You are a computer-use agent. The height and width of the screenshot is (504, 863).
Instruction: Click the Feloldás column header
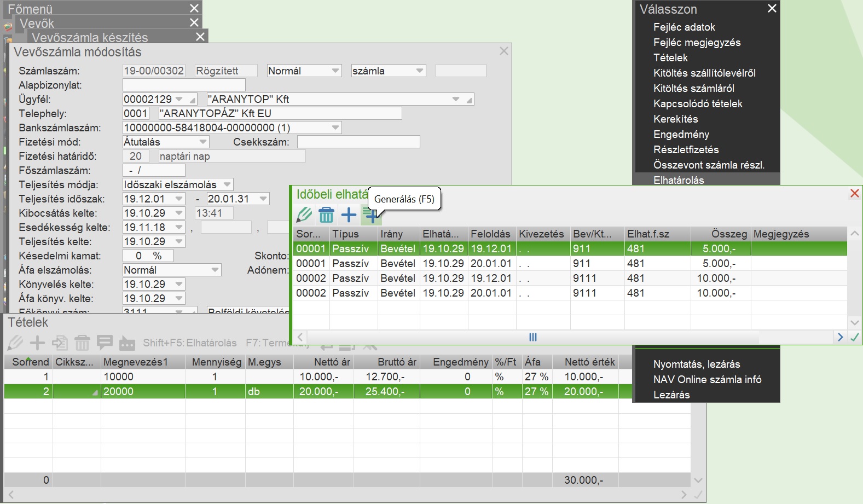pos(492,234)
